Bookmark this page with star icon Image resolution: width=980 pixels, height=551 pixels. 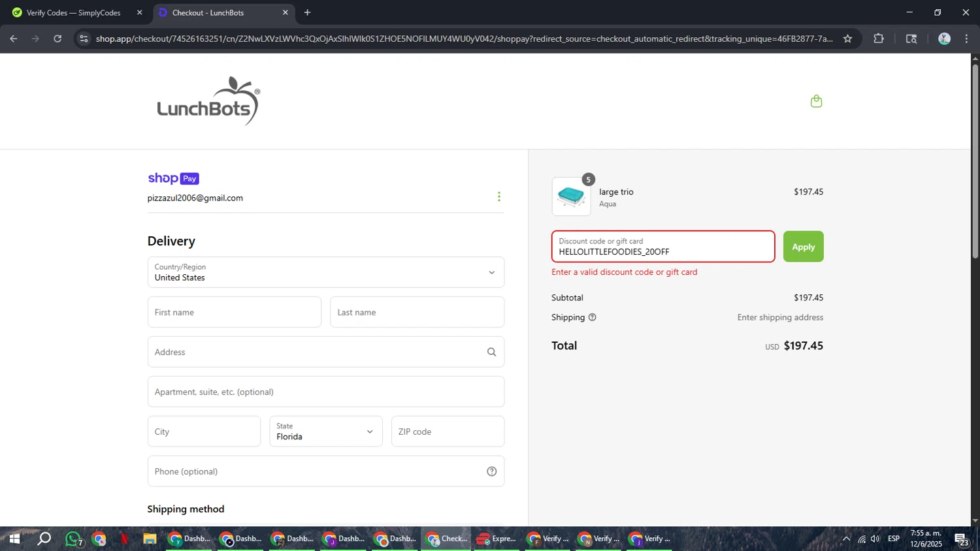pyautogui.click(x=847, y=39)
